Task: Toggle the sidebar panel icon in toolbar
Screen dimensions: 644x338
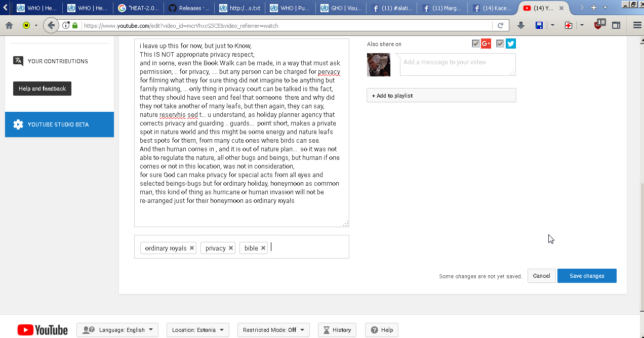Action: (616, 25)
